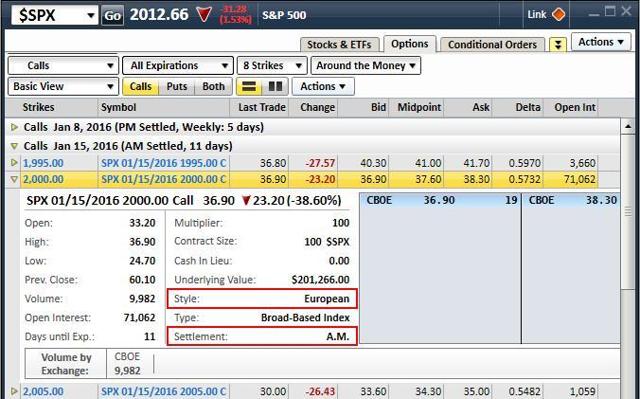The height and width of the screenshot is (399, 640).
Task: Open the 8 Strikes dropdown
Action: click(272, 66)
